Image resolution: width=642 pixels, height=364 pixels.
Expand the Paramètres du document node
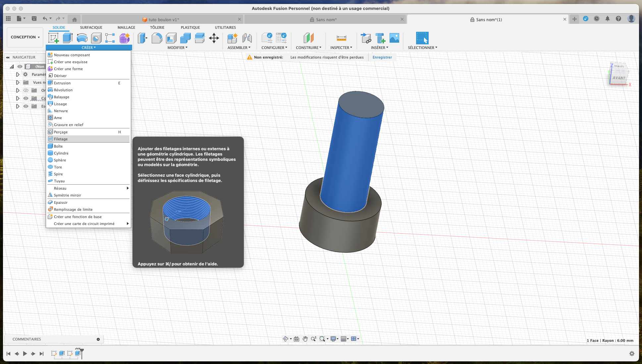click(18, 74)
